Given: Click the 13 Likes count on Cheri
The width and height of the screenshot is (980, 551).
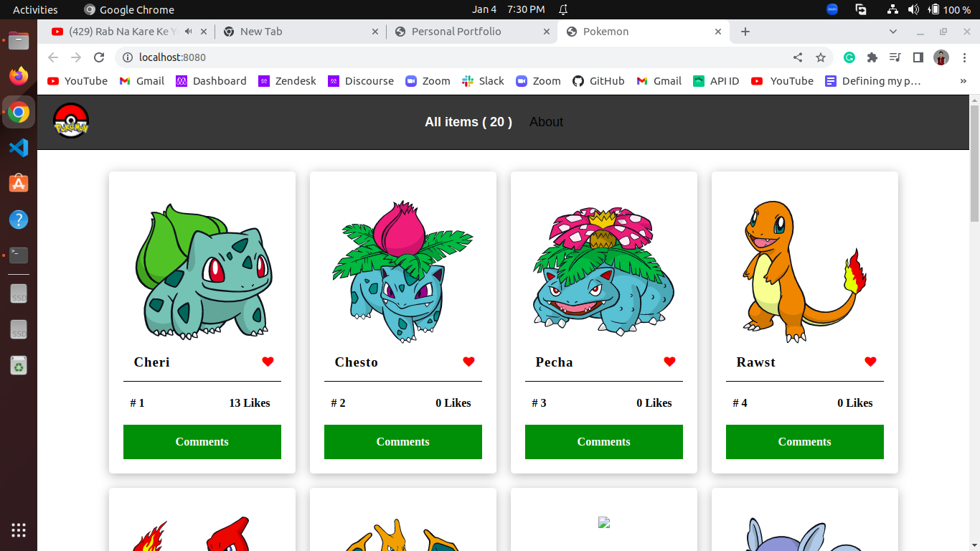Looking at the screenshot, I should click(x=250, y=403).
